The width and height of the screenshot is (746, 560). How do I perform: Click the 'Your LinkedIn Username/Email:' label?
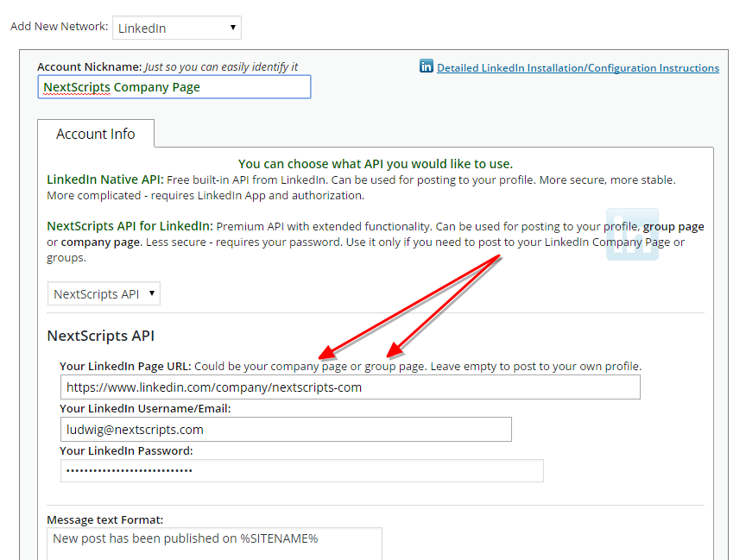click(x=145, y=409)
